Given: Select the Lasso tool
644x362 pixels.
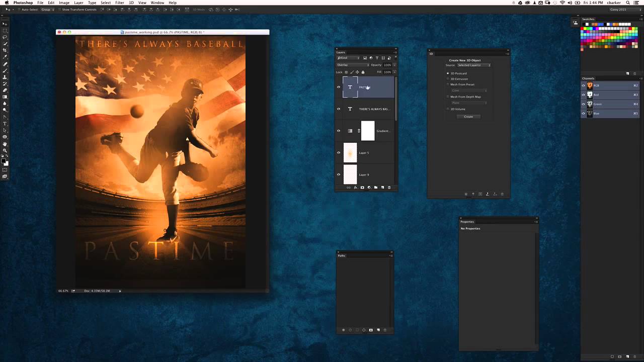Looking at the screenshot, I should pyautogui.click(x=5, y=37).
